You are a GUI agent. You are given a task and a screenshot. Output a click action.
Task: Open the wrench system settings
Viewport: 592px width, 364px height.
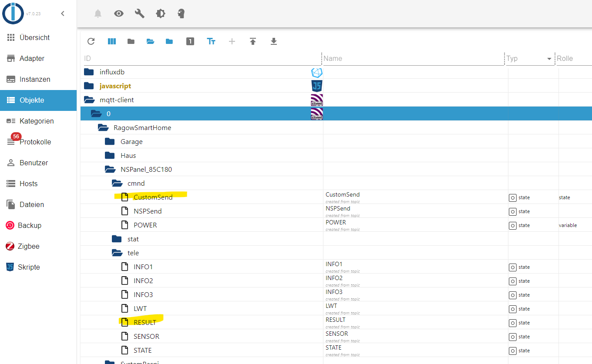[x=140, y=13]
